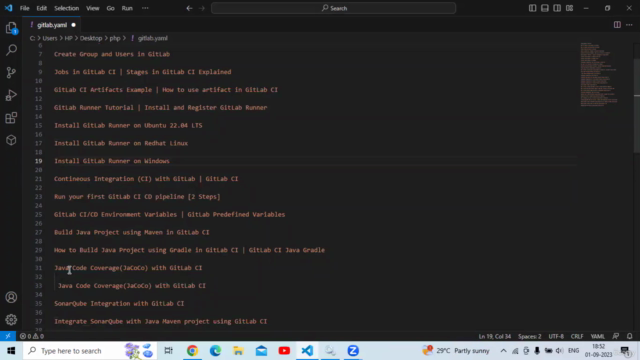Open HP breadcrumb segment
This screenshot has height=360, width=640.
[x=68, y=38]
